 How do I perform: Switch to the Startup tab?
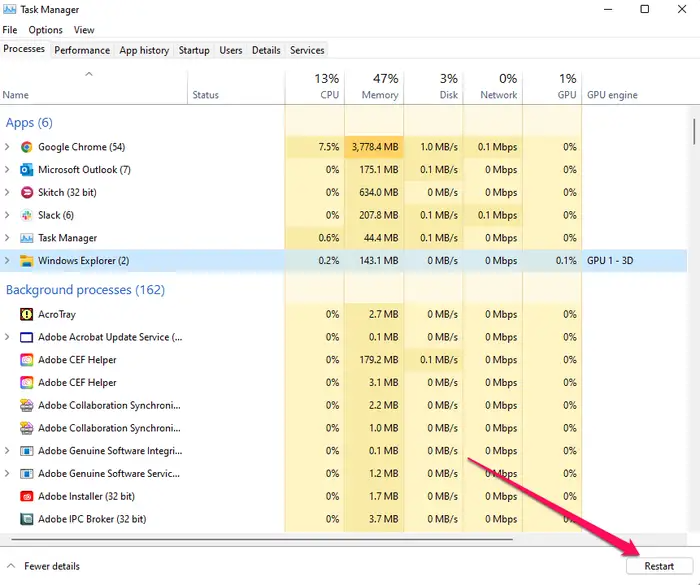[194, 50]
